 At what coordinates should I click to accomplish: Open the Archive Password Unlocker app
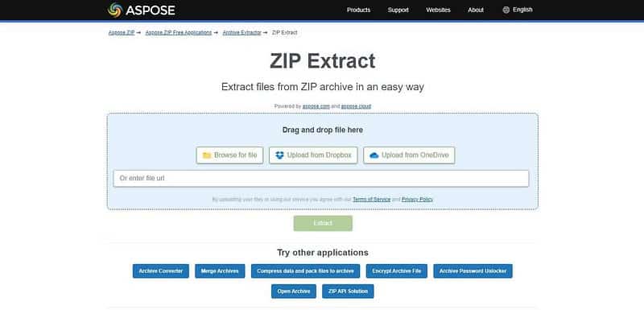[473, 271]
